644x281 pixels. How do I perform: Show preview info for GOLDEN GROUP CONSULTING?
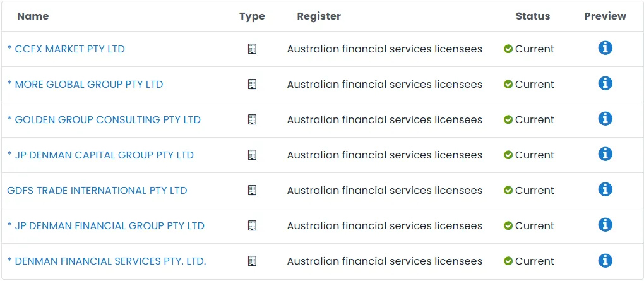click(605, 119)
